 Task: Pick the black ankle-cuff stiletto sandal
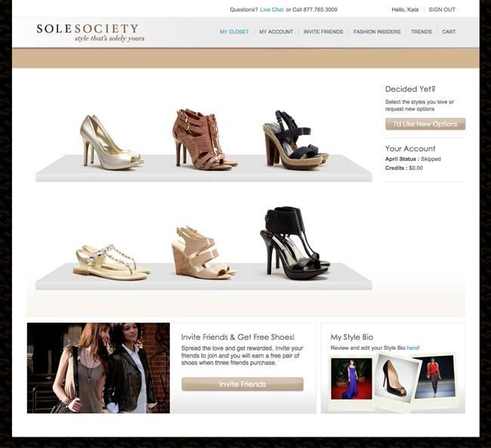click(295, 243)
